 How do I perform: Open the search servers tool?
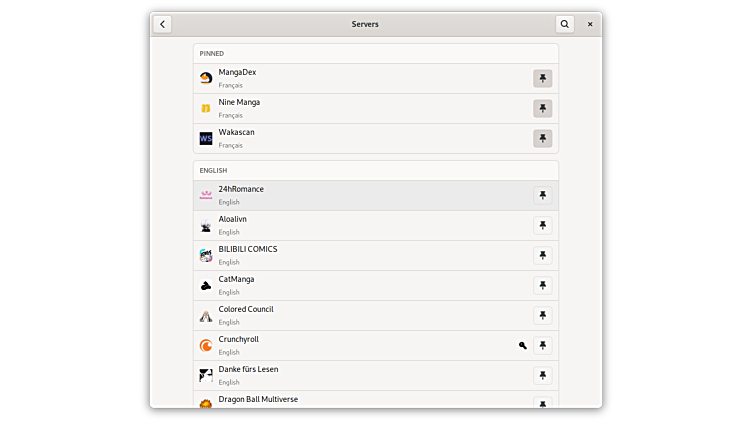click(565, 24)
